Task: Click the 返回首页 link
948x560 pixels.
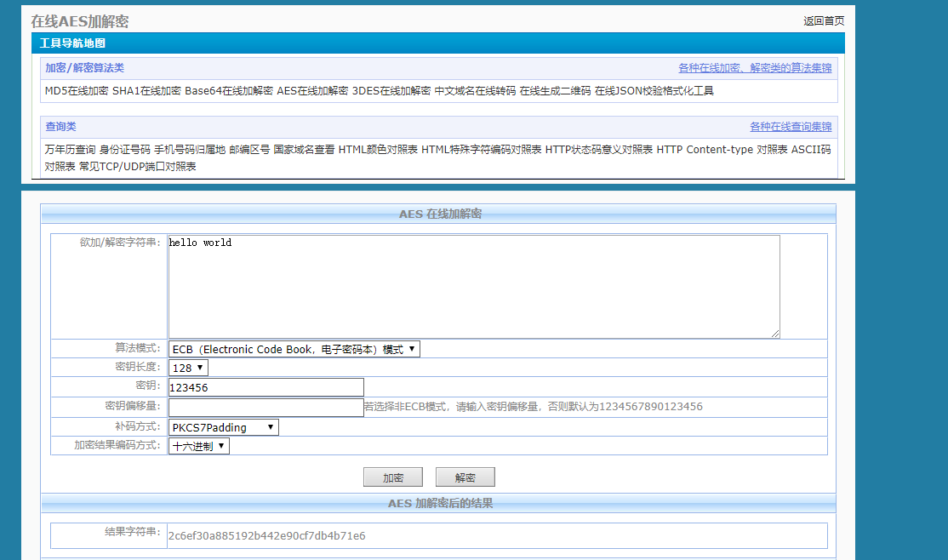Action: (824, 21)
